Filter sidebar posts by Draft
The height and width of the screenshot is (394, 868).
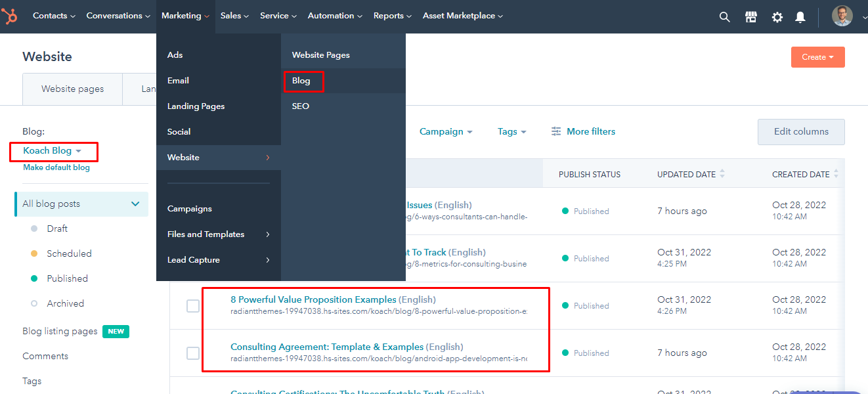click(57, 229)
